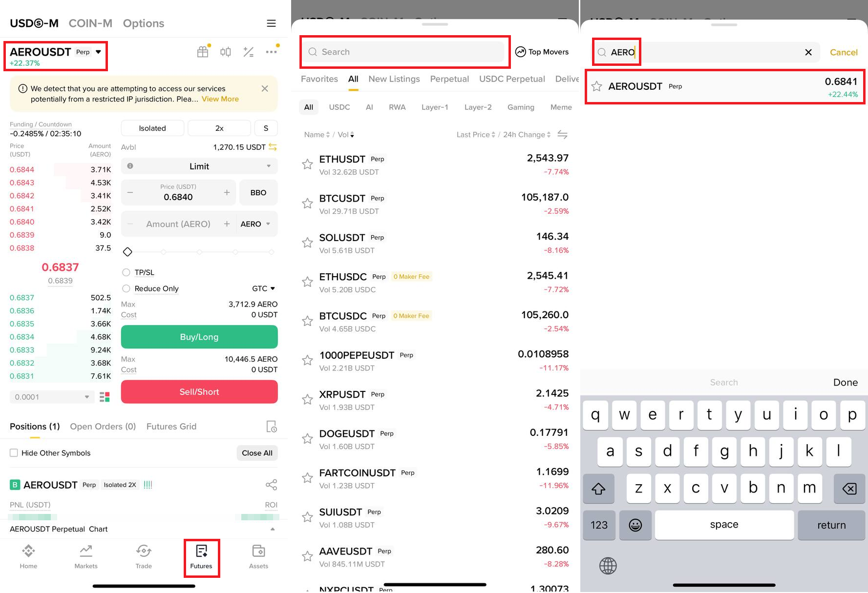Select Isolated margin mode
Image resolution: width=868 pixels, height=593 pixels.
pos(152,128)
